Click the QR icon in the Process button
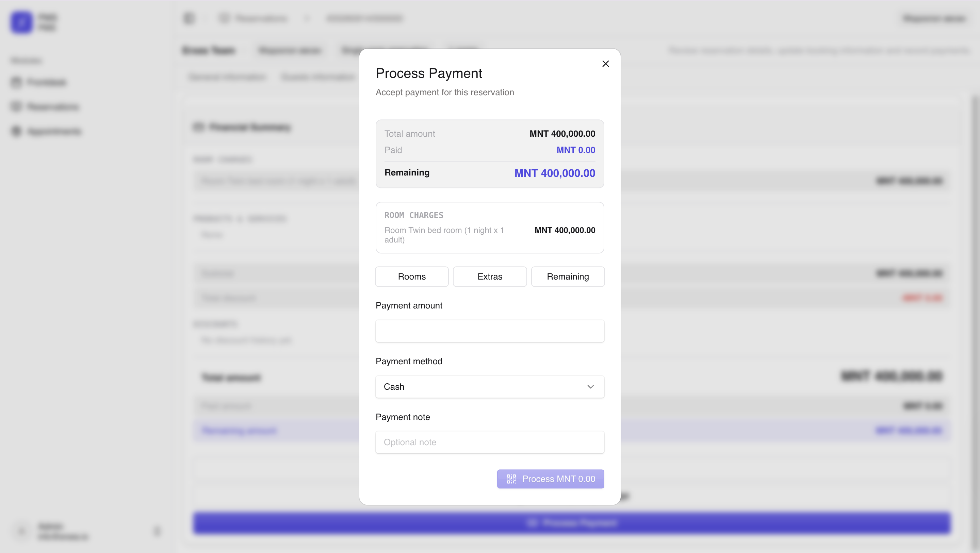This screenshot has width=980, height=553. (x=511, y=479)
